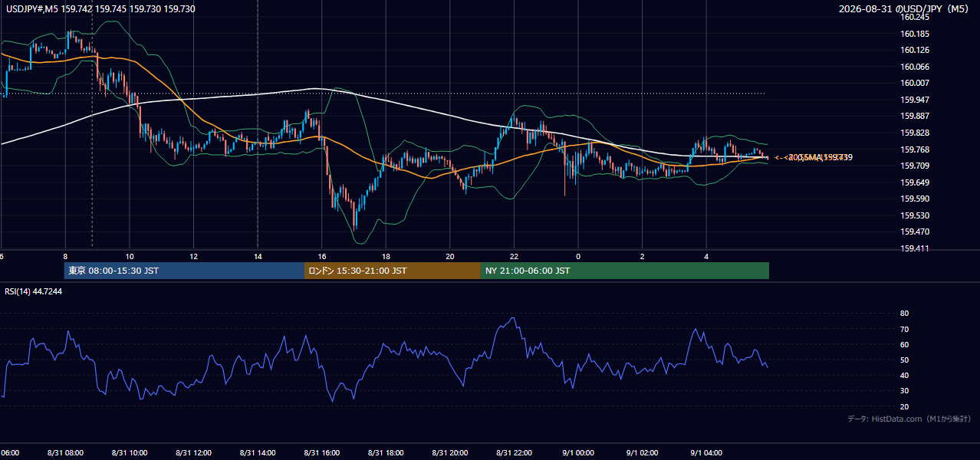
Task: Click price scale value 159.709
Action: 916,166
